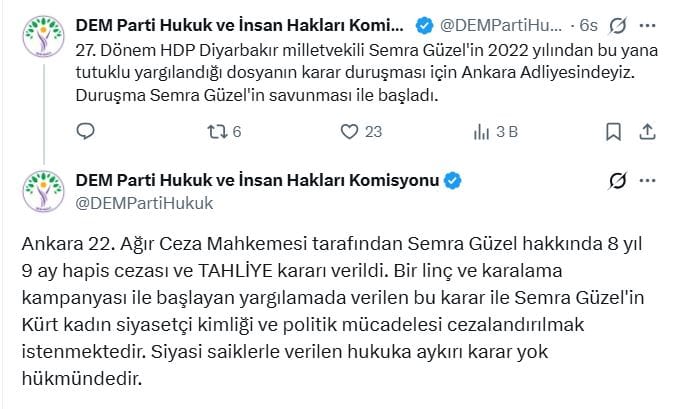This screenshot has width=674, height=409.
Task: Open truncated 'DEM Parti Hukuk ve İnsan Hakları Komi...' name
Action: click(x=227, y=23)
